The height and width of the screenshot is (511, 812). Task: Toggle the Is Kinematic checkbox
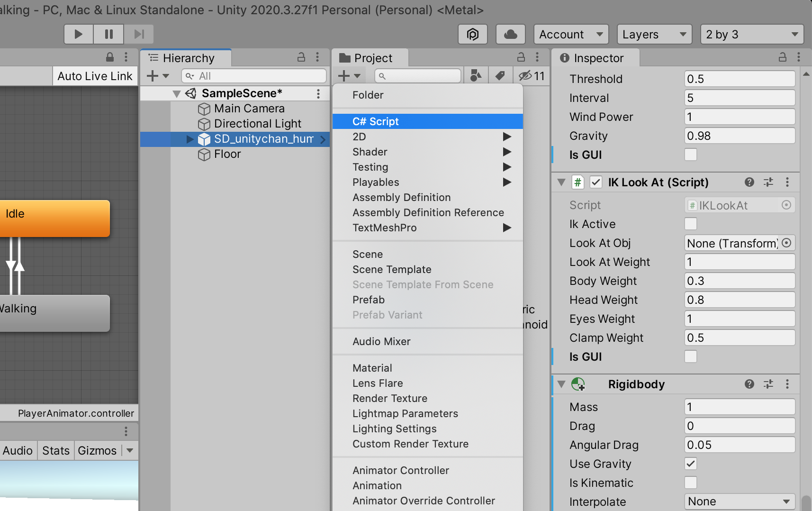[x=691, y=483]
